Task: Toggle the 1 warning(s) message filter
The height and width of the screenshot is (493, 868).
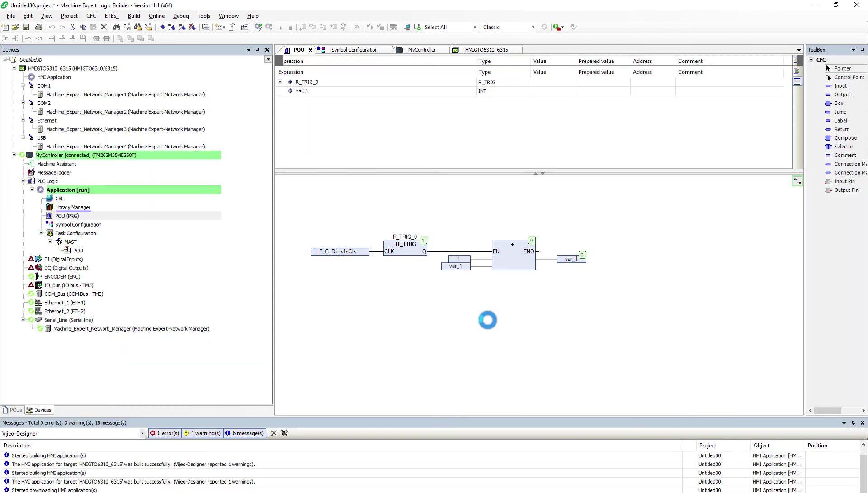Action: point(202,433)
